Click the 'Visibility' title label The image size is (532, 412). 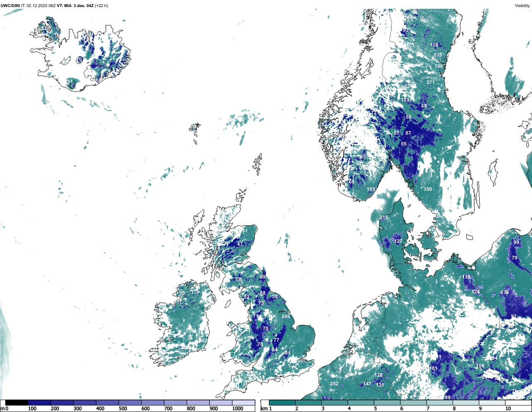pos(522,5)
